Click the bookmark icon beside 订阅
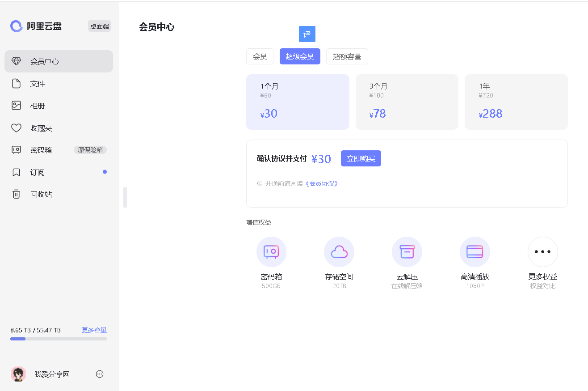Viewport: 588px width, 391px height. (x=16, y=172)
